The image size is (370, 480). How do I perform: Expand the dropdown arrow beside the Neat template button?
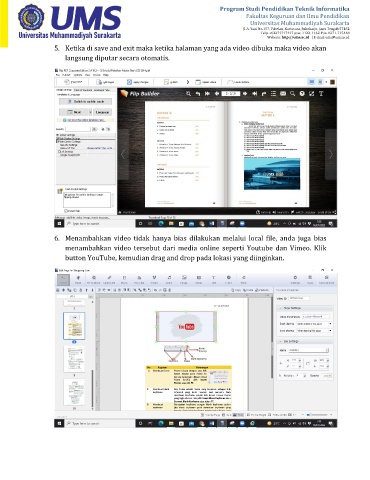click(90, 112)
